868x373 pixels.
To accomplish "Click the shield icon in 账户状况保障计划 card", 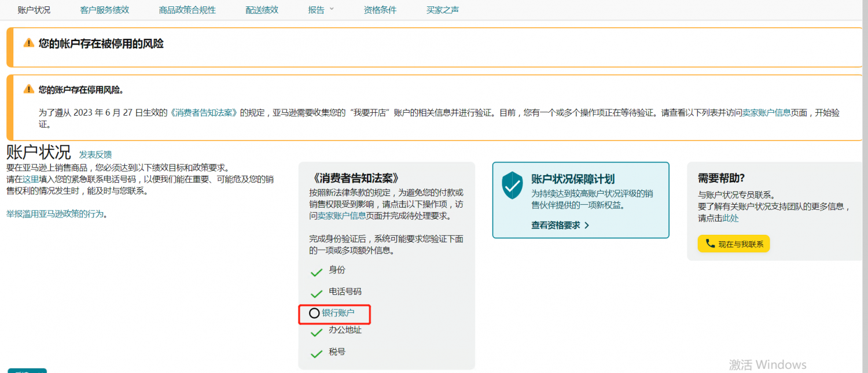I will click(512, 185).
